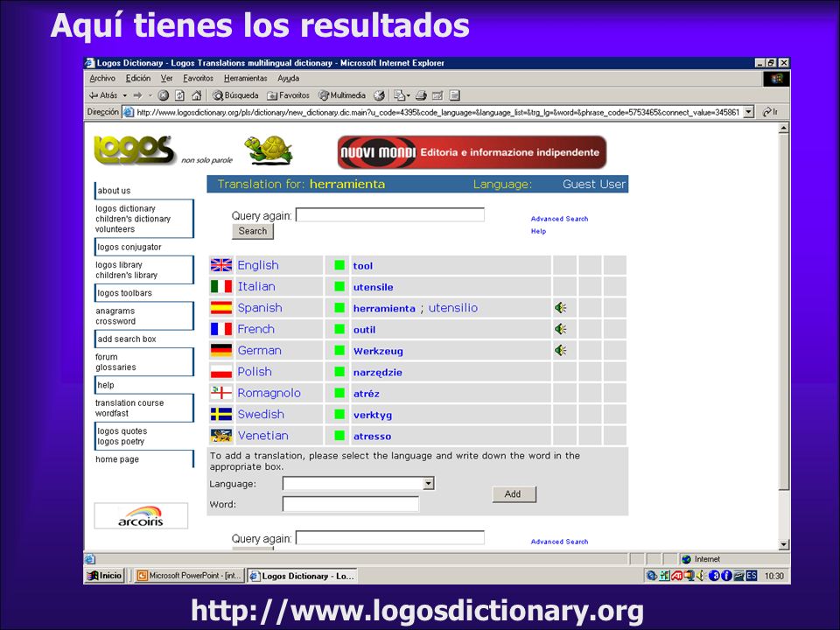Go to Home page icon in toolbar
Screen dimensions: 840x630
[x=197, y=95]
